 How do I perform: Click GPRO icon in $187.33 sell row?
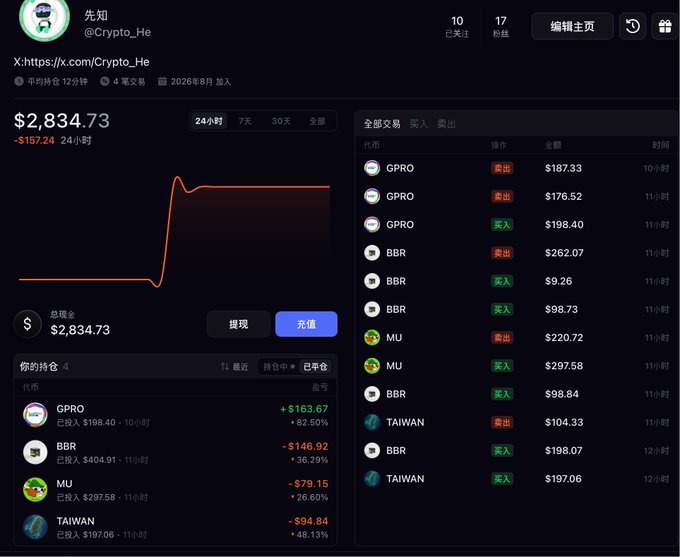tap(372, 168)
